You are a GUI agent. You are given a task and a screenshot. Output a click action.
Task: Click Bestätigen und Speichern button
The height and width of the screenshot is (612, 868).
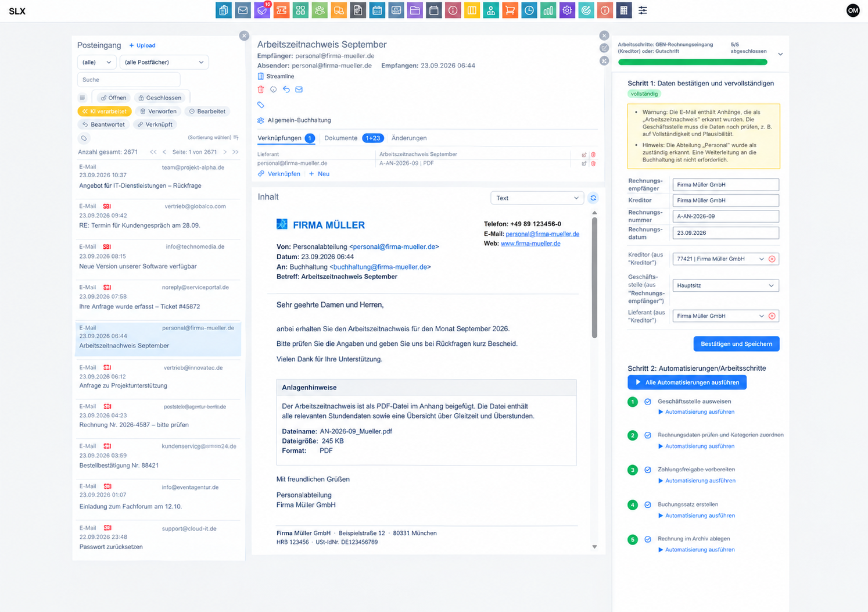pos(736,344)
